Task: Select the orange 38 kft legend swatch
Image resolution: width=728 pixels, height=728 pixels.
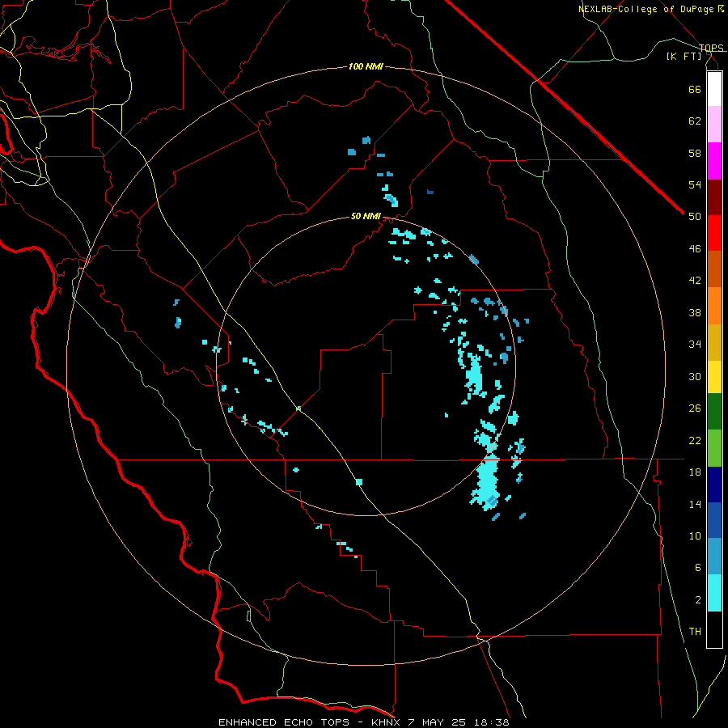Action: tap(714, 306)
